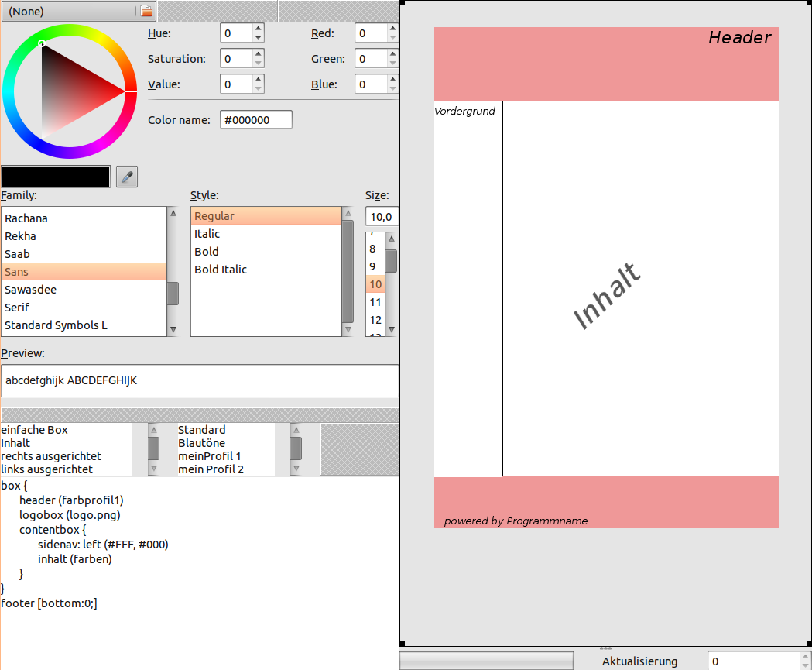Click the Color name hex input field
The height and width of the screenshot is (670, 812).
click(256, 120)
